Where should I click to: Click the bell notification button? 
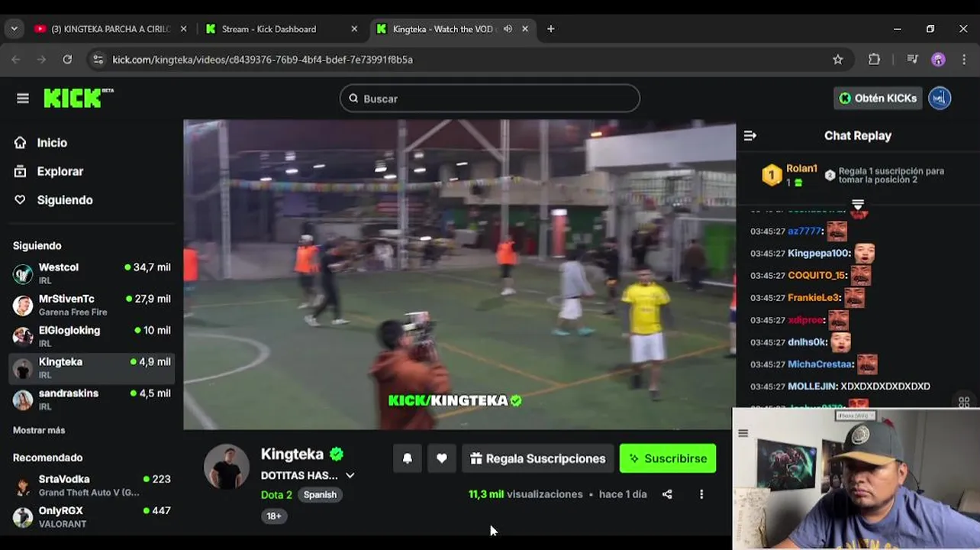408,458
